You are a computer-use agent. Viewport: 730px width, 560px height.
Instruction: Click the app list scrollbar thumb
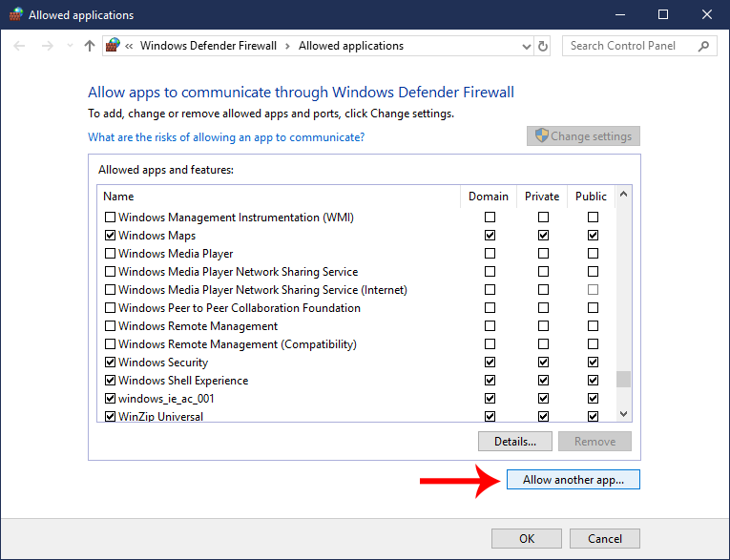coord(624,379)
